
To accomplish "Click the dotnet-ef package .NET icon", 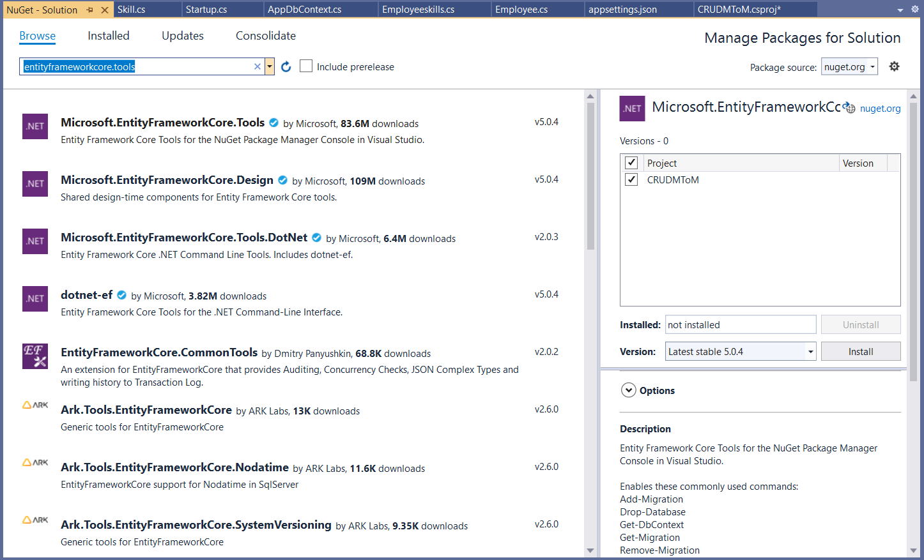I will tap(35, 299).
